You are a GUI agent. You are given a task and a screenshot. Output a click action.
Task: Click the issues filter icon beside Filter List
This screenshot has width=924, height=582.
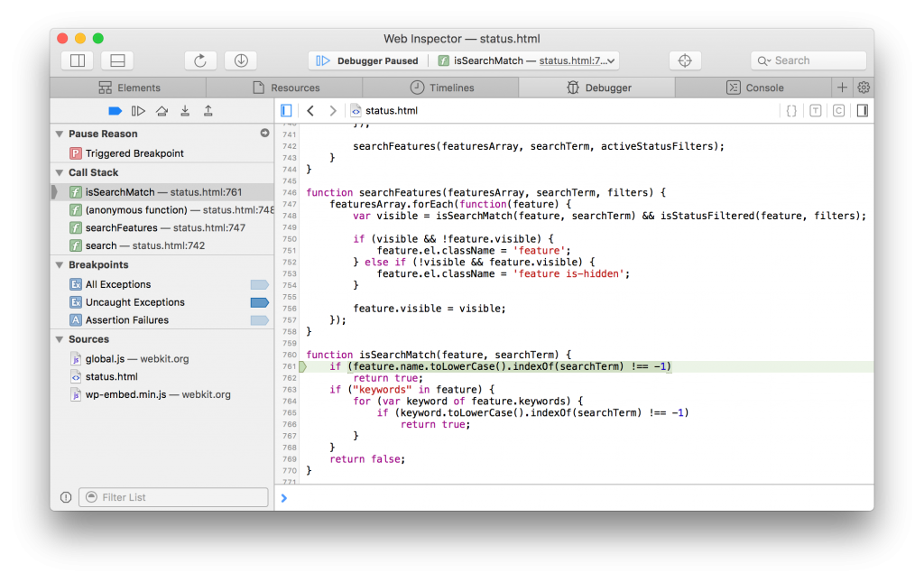[x=66, y=497]
